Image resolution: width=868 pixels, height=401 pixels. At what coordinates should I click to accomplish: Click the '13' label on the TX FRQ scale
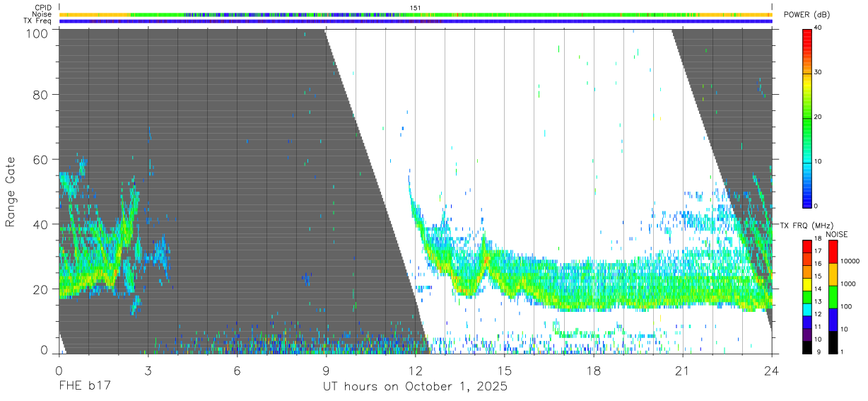pyautogui.click(x=818, y=301)
